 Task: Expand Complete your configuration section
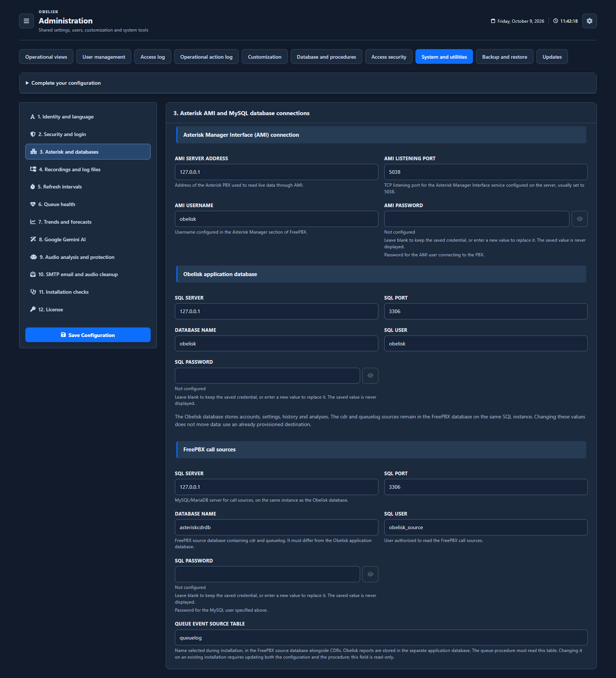tap(308, 83)
